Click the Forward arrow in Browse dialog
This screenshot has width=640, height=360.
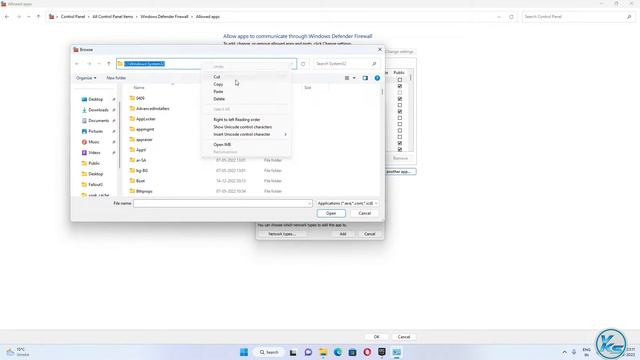(x=89, y=64)
